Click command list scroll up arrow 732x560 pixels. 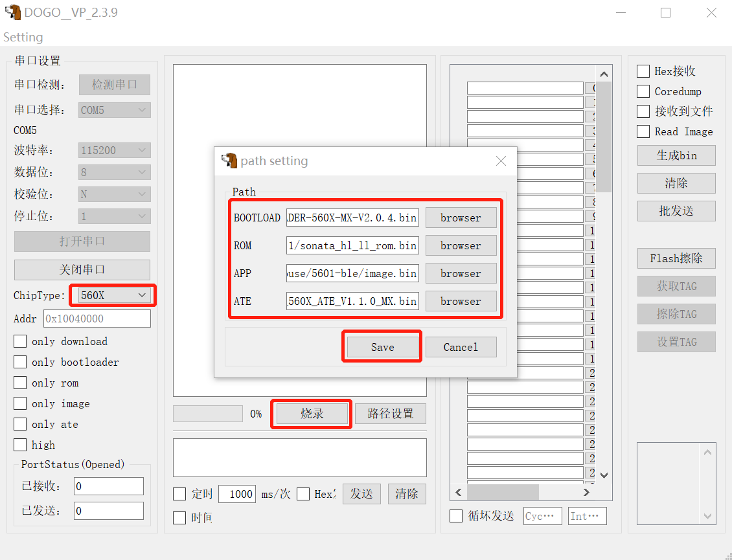pos(604,74)
